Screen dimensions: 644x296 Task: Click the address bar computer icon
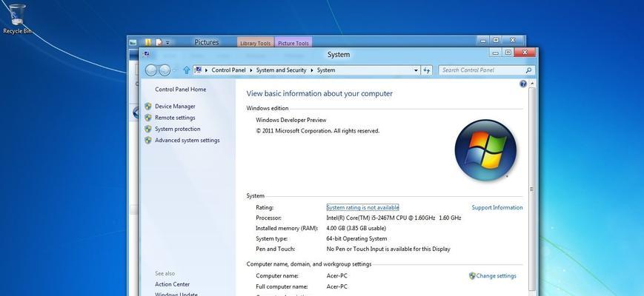pyautogui.click(x=198, y=70)
